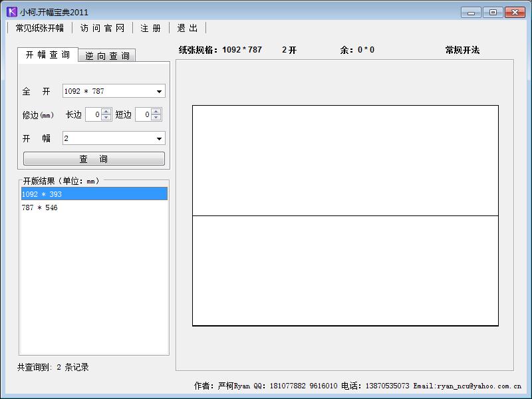Click the 查询 button
Viewport: 532px width, 399px height.
(x=94, y=158)
